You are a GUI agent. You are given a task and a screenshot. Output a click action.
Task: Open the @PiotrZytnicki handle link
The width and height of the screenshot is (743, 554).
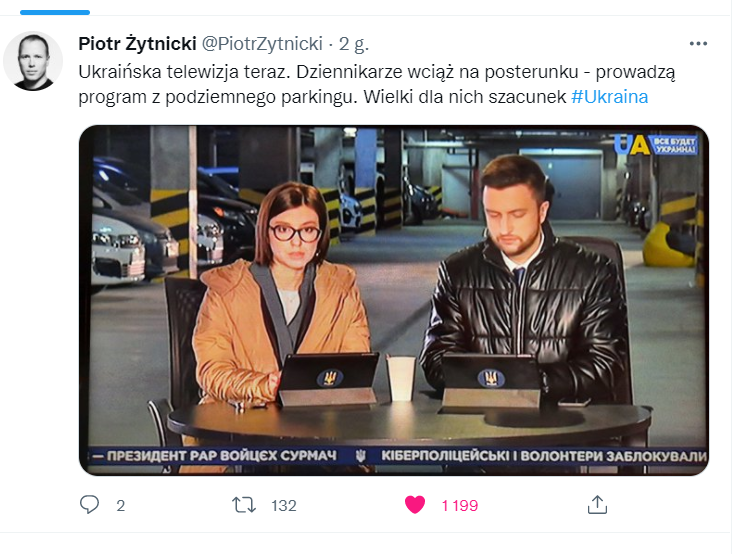tap(262, 44)
